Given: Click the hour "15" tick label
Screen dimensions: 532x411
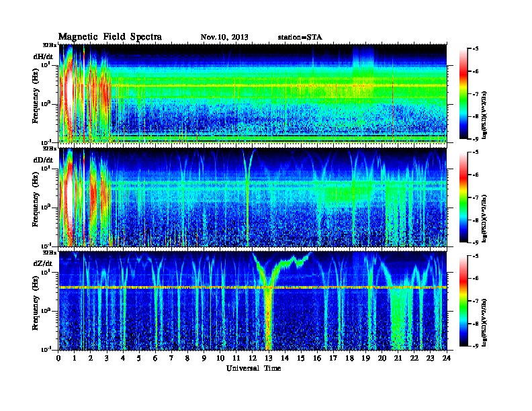Looking at the screenshot, I should (301, 358).
